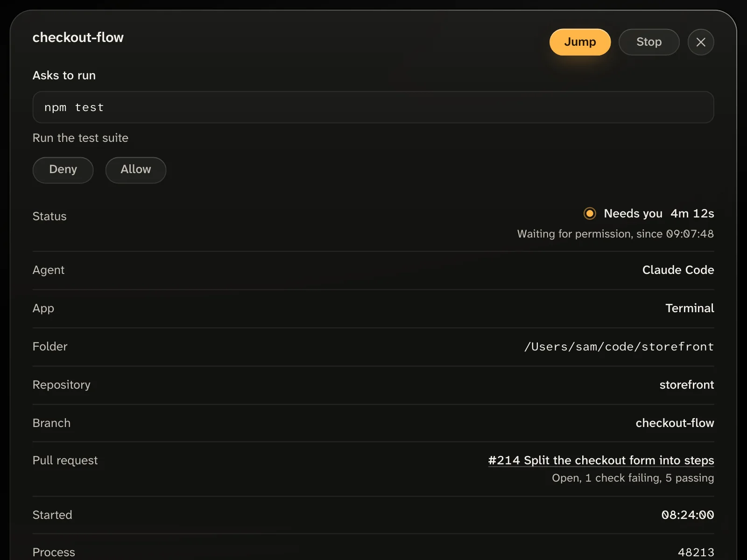Click the Pull request row label
Viewport: 747px width, 560px height.
click(65, 461)
